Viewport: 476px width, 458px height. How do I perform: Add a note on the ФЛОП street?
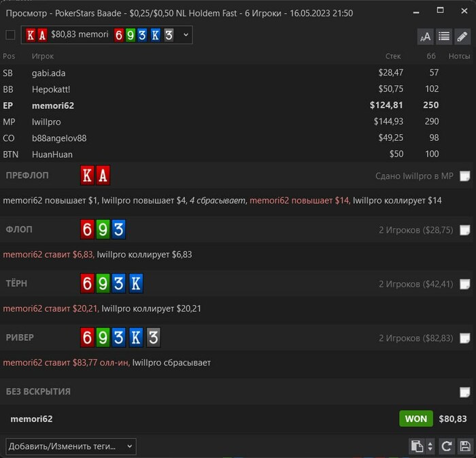click(464, 230)
